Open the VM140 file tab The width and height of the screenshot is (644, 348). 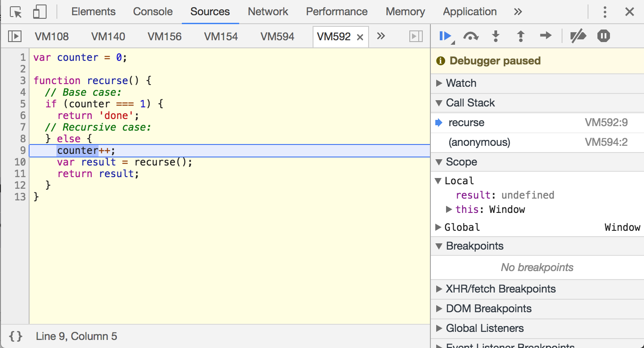(108, 37)
